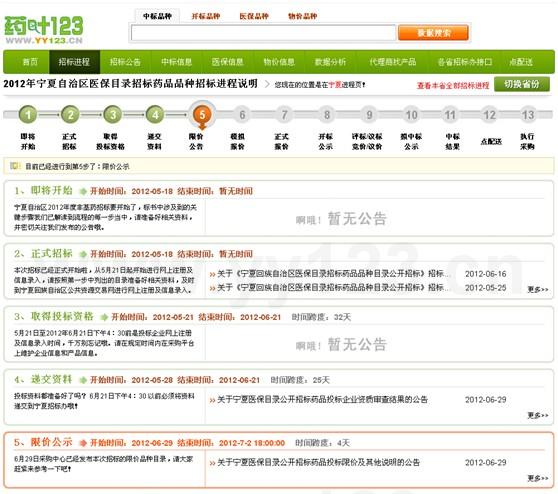Select step 1 circle 即将开始
This screenshot has width=558, height=494.
28,115
